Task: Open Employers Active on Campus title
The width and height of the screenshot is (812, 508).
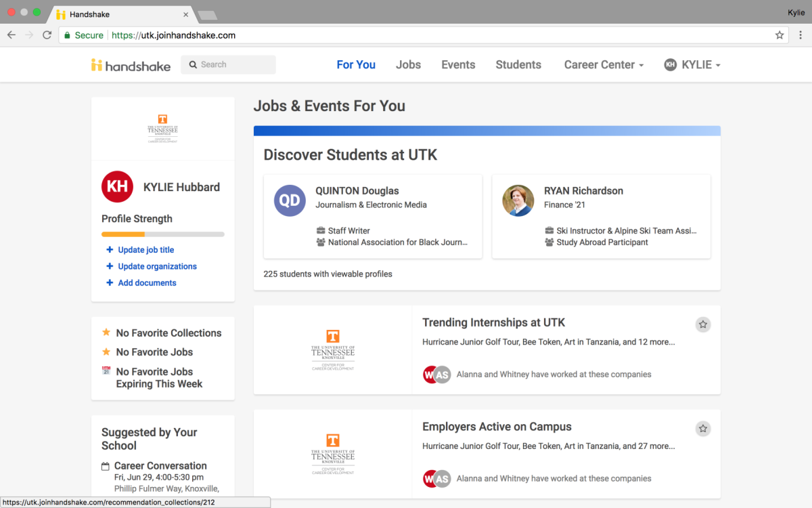Action: (x=497, y=427)
